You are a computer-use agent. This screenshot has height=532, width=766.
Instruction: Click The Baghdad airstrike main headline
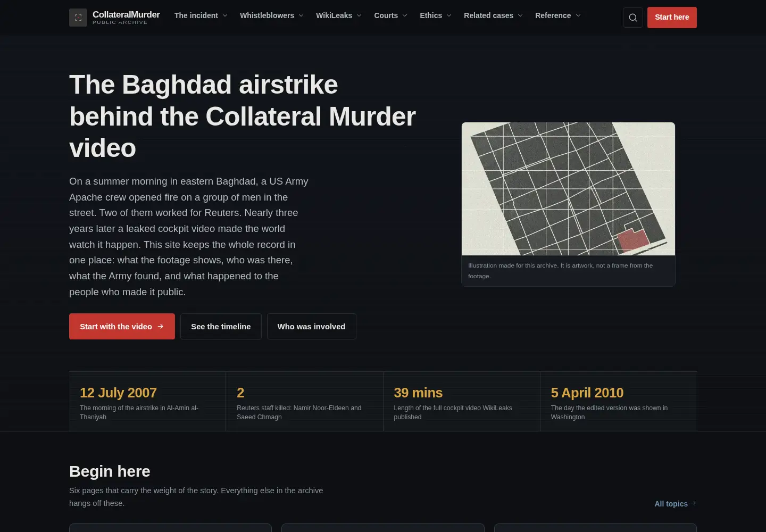coord(243,116)
